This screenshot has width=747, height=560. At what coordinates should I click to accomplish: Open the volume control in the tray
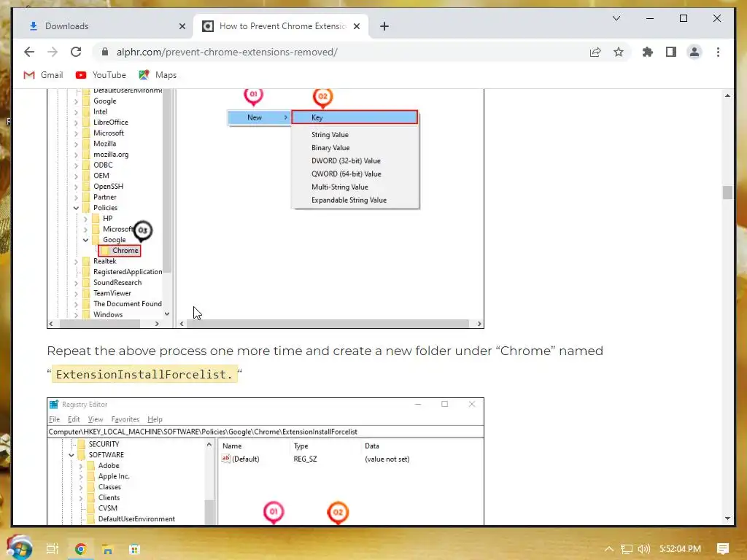[x=643, y=549]
